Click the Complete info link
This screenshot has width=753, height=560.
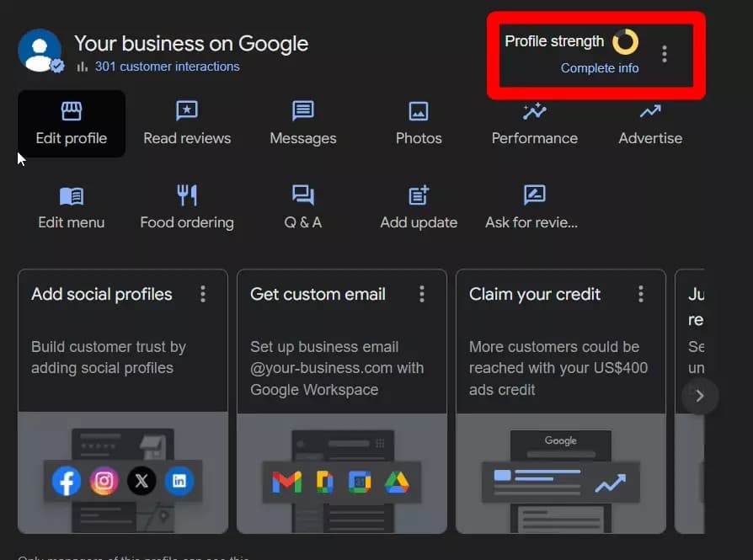tap(600, 68)
